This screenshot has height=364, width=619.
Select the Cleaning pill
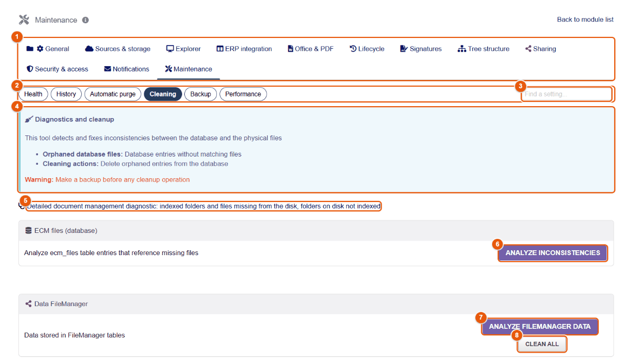(x=163, y=94)
